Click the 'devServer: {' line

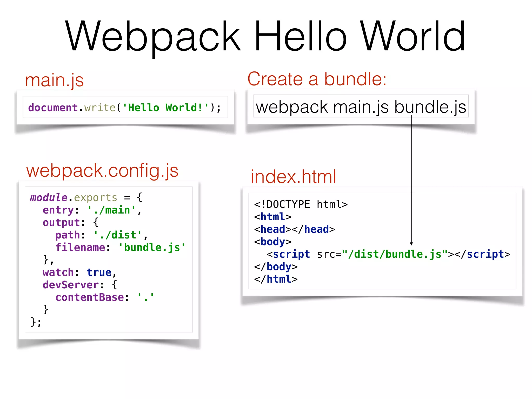point(80,285)
